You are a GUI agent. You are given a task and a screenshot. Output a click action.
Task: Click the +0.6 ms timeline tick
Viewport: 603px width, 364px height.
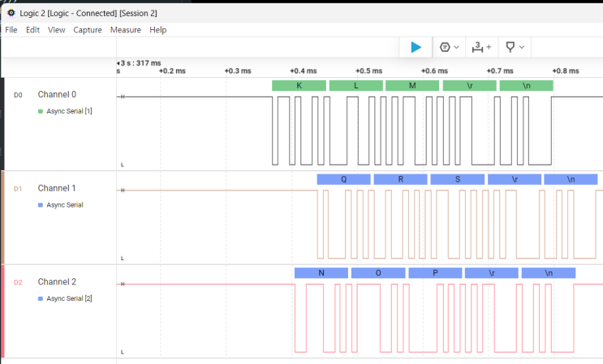(434, 71)
